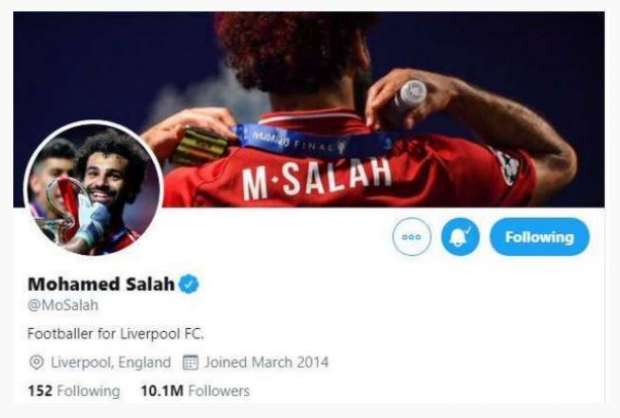This screenshot has width=620, height=418.
Task: Click the 152 count number
Action: click(40, 391)
